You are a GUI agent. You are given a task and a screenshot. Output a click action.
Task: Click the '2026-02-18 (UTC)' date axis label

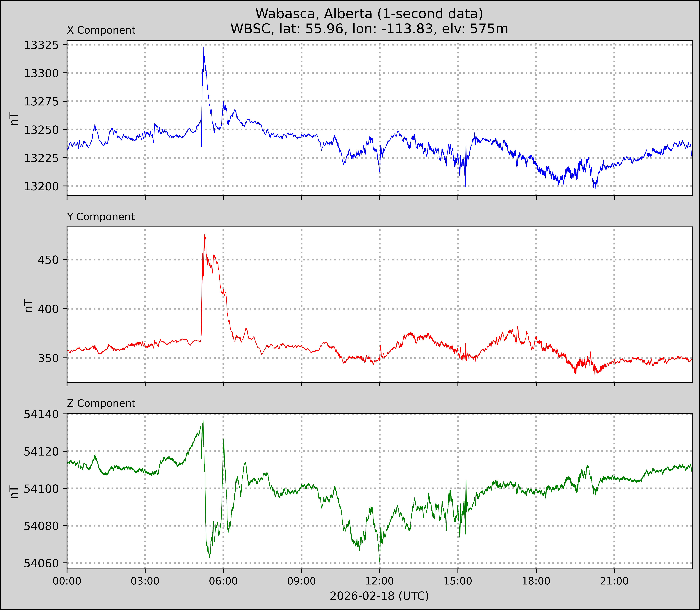379,596
